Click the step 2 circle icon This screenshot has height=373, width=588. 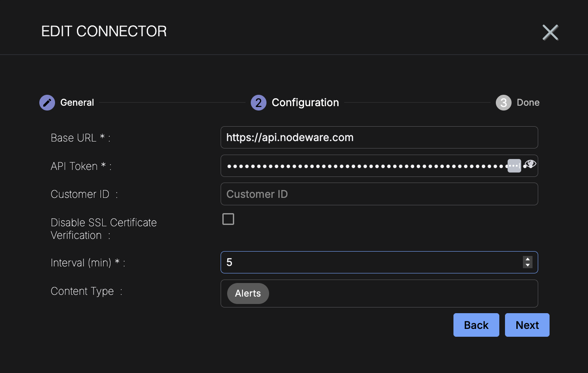(x=258, y=103)
